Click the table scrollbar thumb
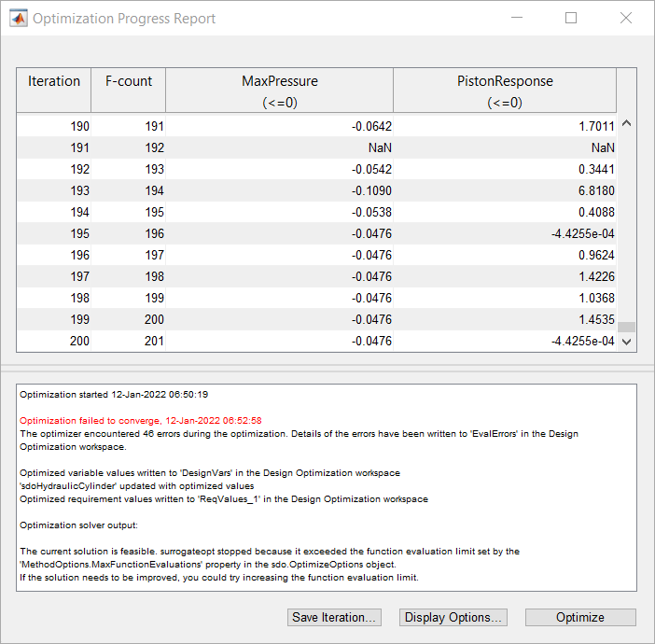 (x=626, y=327)
